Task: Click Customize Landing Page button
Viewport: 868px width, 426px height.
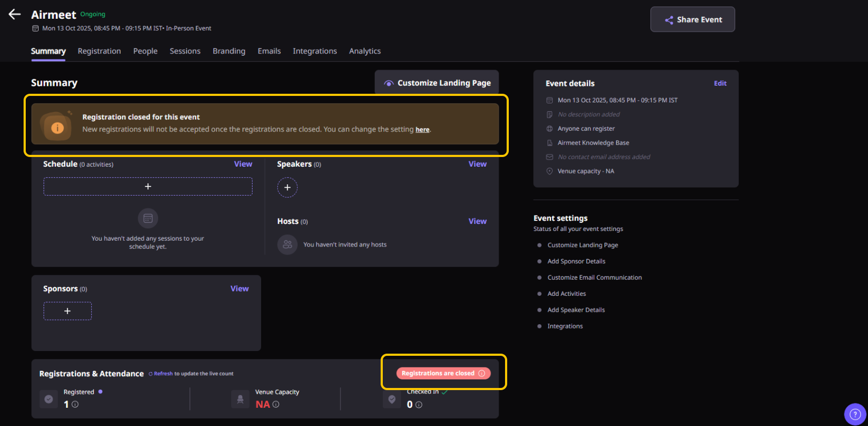Action: pyautogui.click(x=437, y=83)
